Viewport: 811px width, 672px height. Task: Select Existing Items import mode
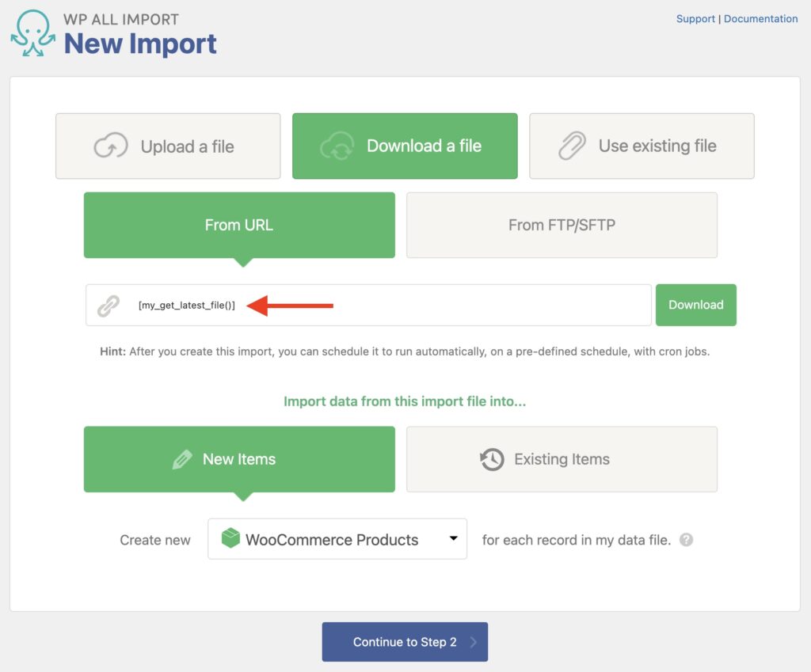(562, 459)
